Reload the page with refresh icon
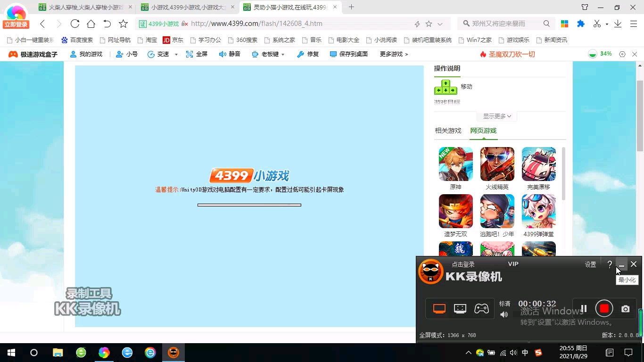 (x=74, y=24)
